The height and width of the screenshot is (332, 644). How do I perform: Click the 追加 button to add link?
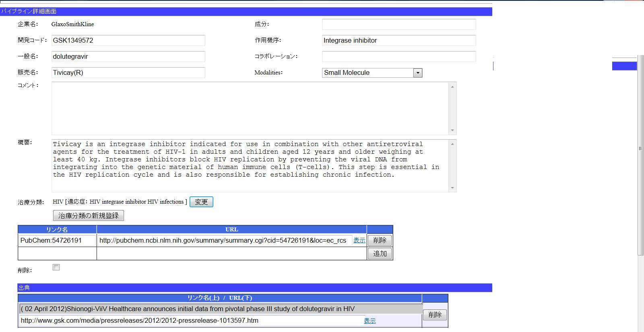click(x=380, y=254)
